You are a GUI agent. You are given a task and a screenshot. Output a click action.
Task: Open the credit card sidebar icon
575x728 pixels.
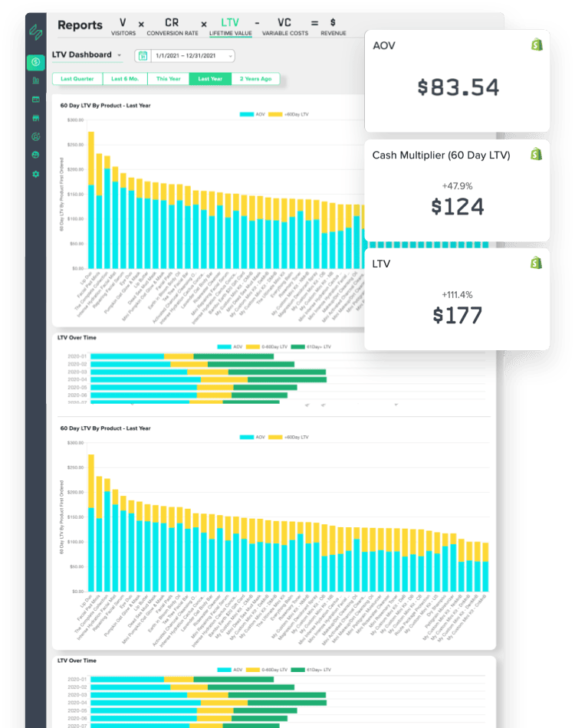click(x=35, y=100)
